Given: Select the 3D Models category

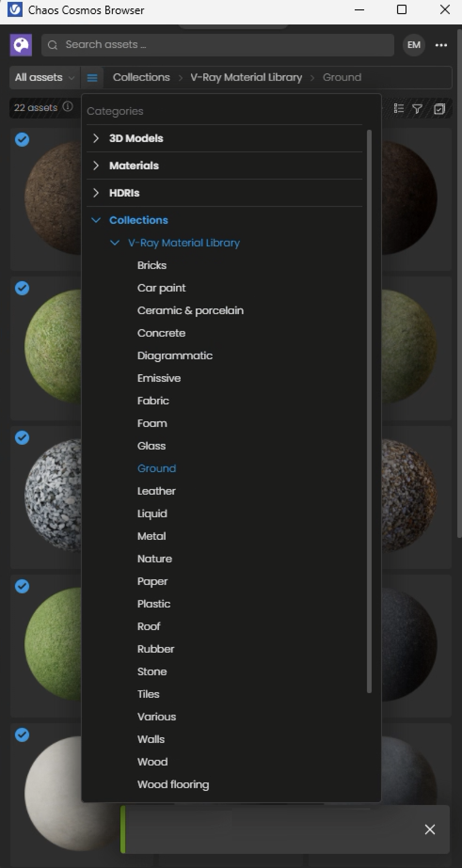Looking at the screenshot, I should pyautogui.click(x=136, y=138).
